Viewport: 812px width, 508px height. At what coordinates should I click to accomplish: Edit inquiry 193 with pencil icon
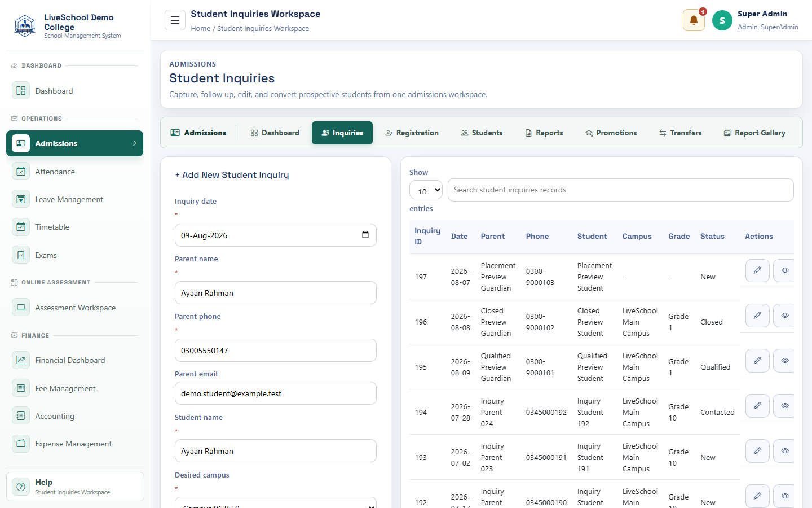757,451
